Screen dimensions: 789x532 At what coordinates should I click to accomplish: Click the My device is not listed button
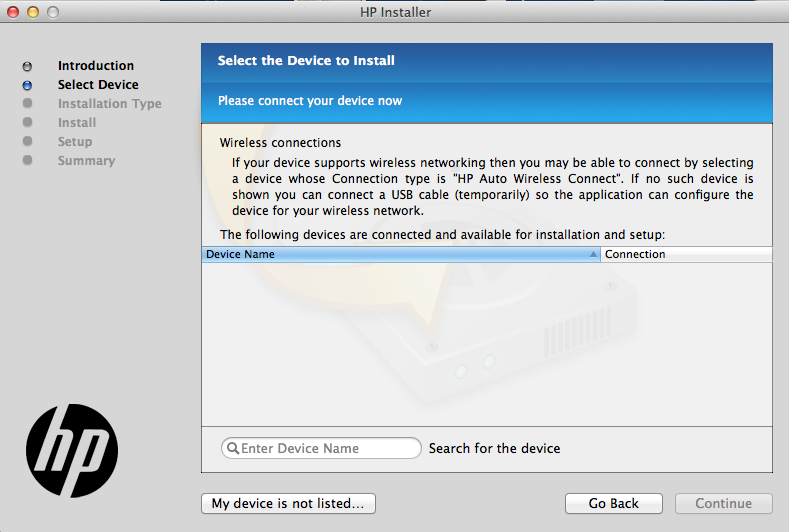288,503
